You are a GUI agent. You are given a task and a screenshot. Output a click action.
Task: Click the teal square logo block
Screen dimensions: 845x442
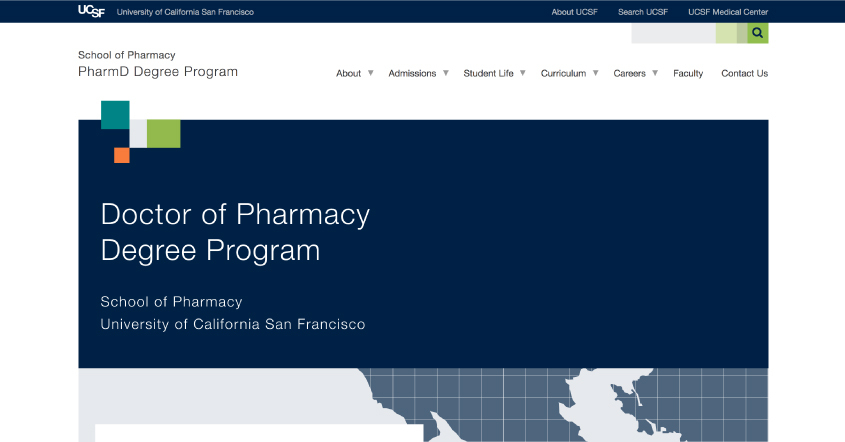coord(115,114)
